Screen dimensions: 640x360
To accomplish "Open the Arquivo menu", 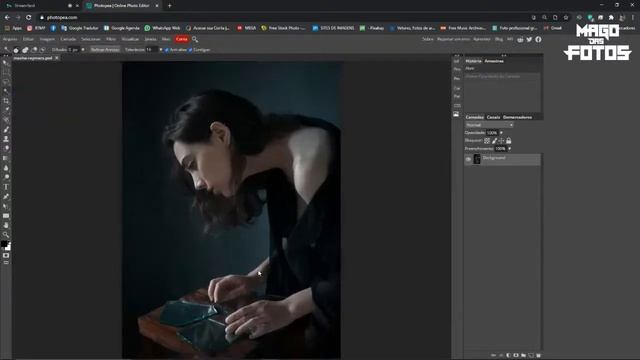I will tap(10, 39).
